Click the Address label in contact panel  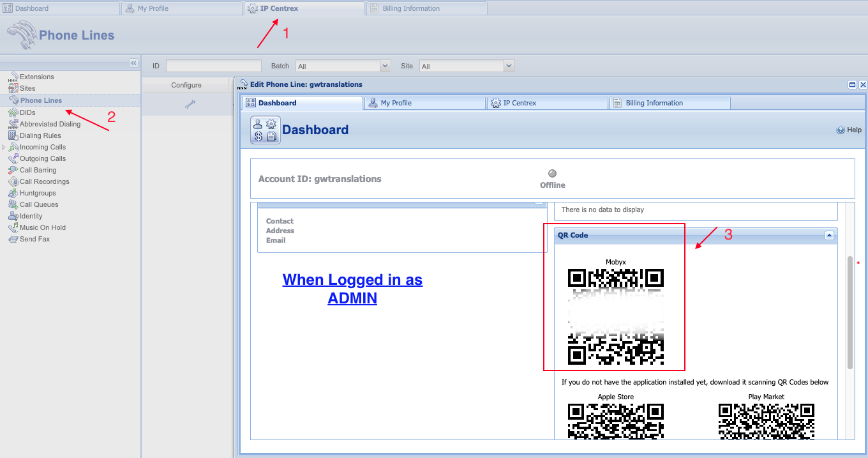[280, 231]
